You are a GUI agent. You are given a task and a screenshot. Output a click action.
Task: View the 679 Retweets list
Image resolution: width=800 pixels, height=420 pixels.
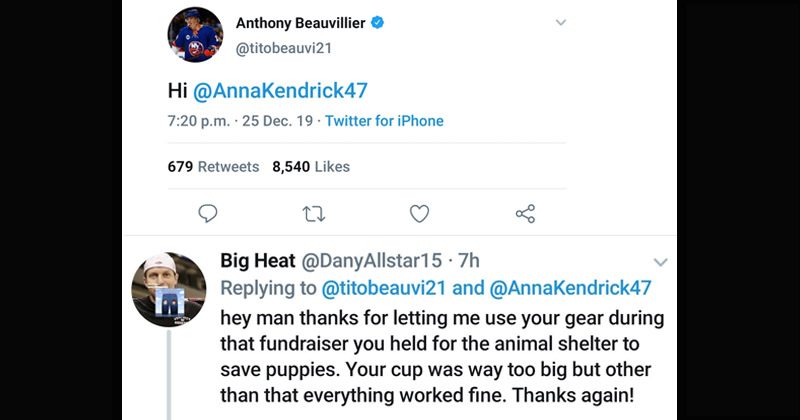coord(212,167)
